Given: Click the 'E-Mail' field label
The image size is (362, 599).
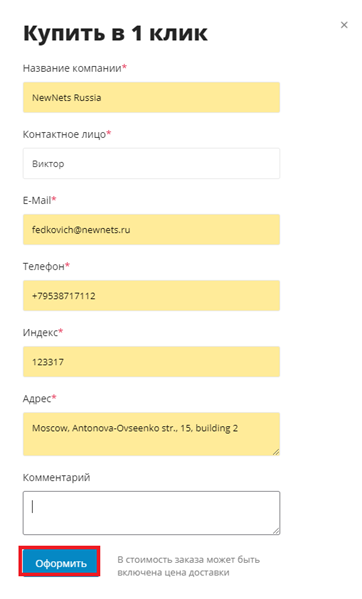Looking at the screenshot, I should [x=39, y=200].
